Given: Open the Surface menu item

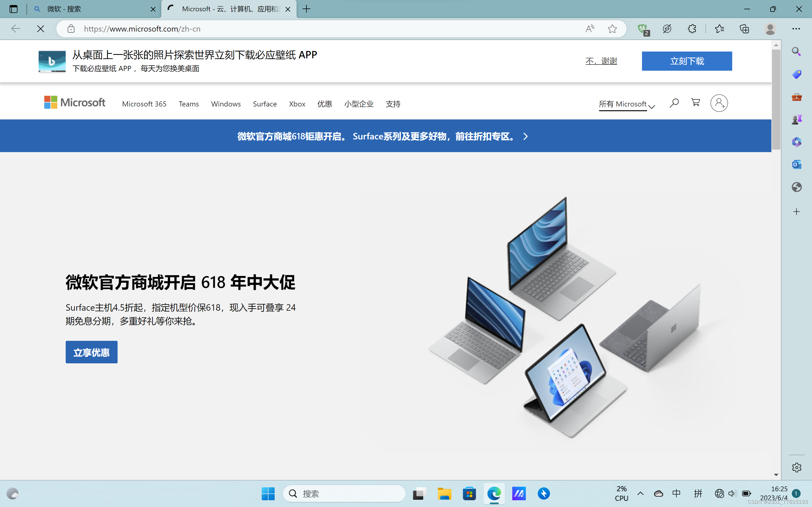Looking at the screenshot, I should pyautogui.click(x=264, y=104).
